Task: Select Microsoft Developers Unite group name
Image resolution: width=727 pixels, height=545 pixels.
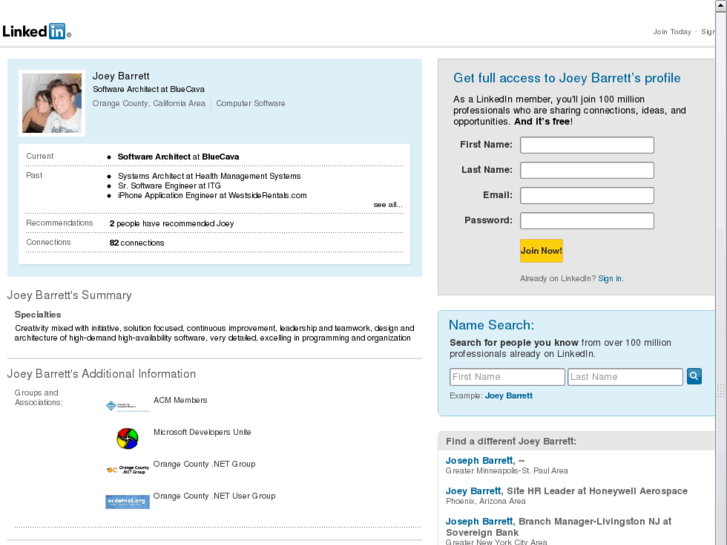Action: coord(202,432)
